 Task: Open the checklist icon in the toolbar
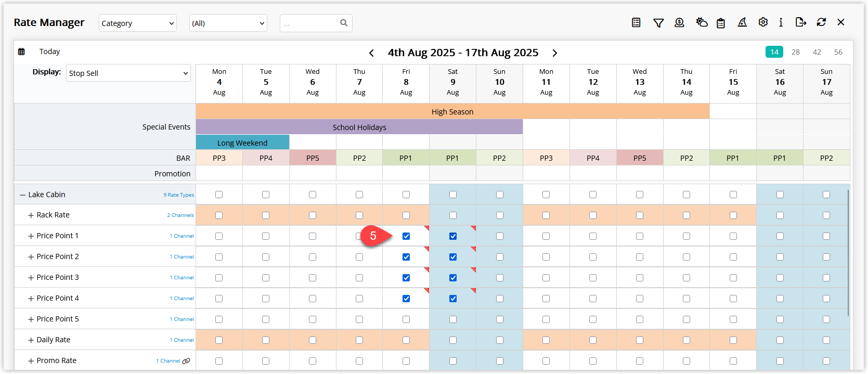coord(636,22)
